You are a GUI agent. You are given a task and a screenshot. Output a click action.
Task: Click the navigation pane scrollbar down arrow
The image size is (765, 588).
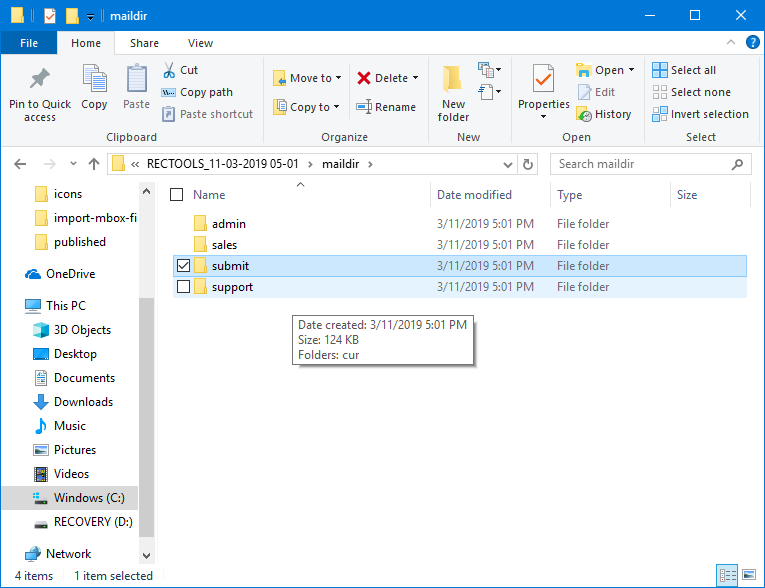146,555
